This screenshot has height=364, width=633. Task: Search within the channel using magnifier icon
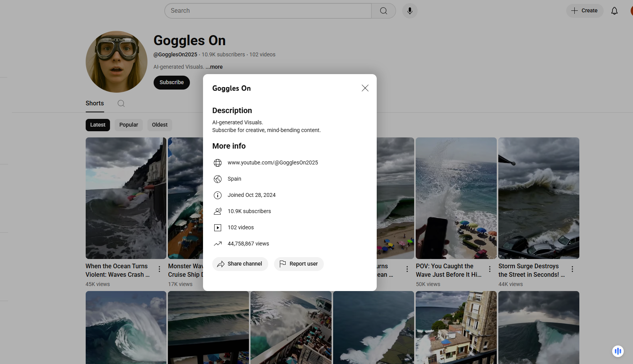[121, 103]
